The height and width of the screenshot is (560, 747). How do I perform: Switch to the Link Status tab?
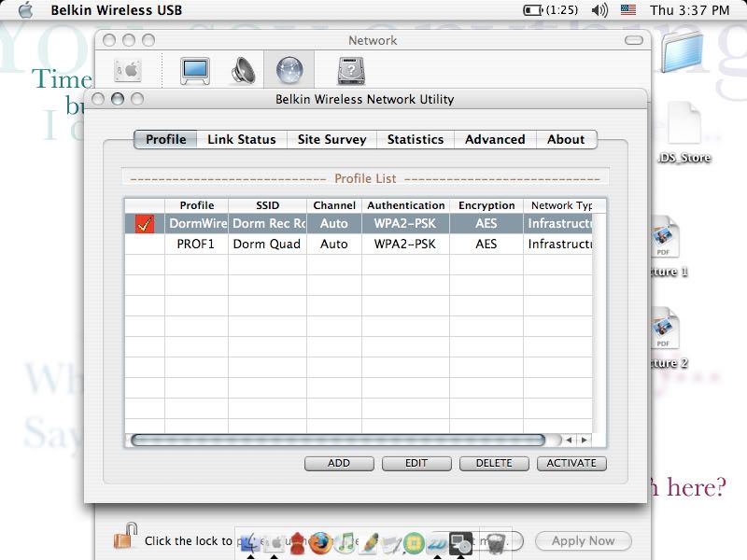click(242, 139)
